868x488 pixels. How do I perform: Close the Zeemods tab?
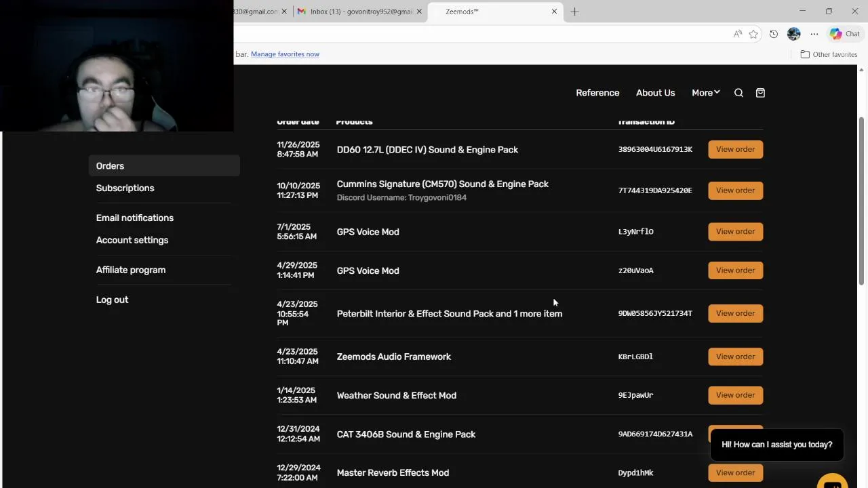coord(554,12)
